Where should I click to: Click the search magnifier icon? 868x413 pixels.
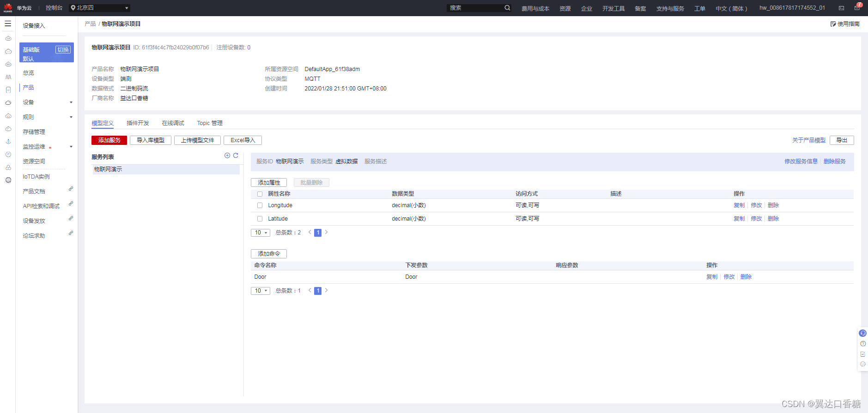click(x=507, y=8)
